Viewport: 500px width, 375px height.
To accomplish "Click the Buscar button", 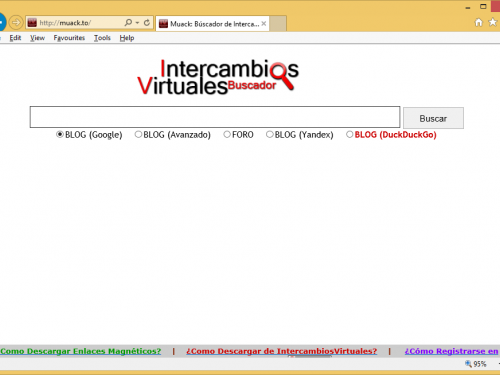I will [433, 118].
